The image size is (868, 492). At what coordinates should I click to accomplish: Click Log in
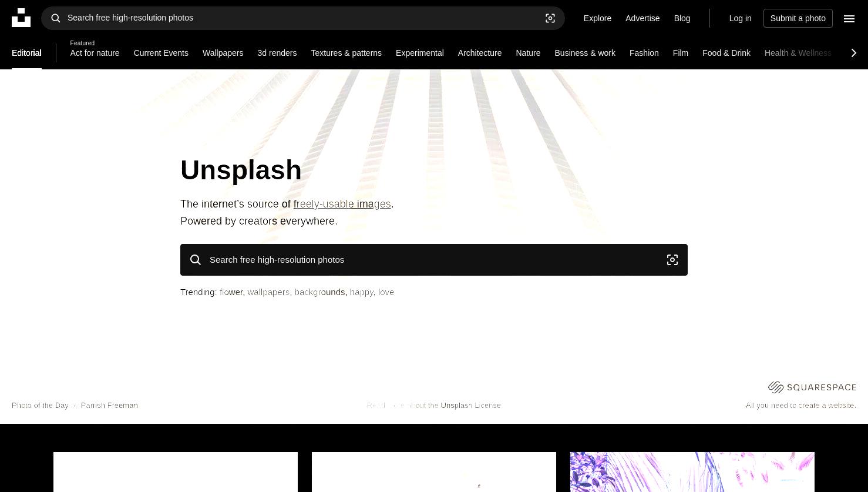pos(740,18)
